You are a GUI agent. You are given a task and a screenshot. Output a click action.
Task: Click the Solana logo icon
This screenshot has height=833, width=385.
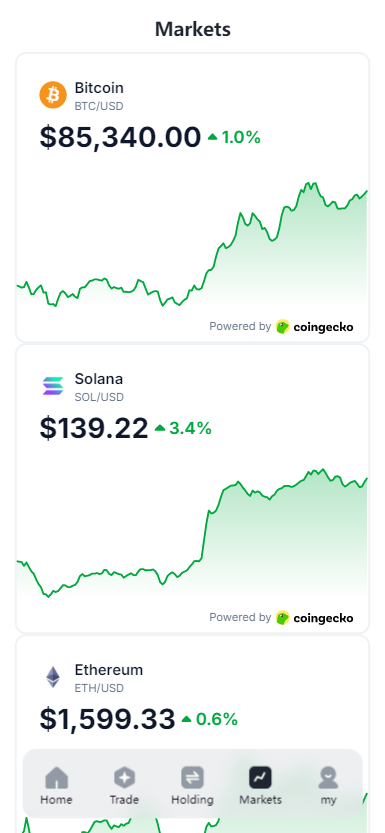(x=53, y=386)
